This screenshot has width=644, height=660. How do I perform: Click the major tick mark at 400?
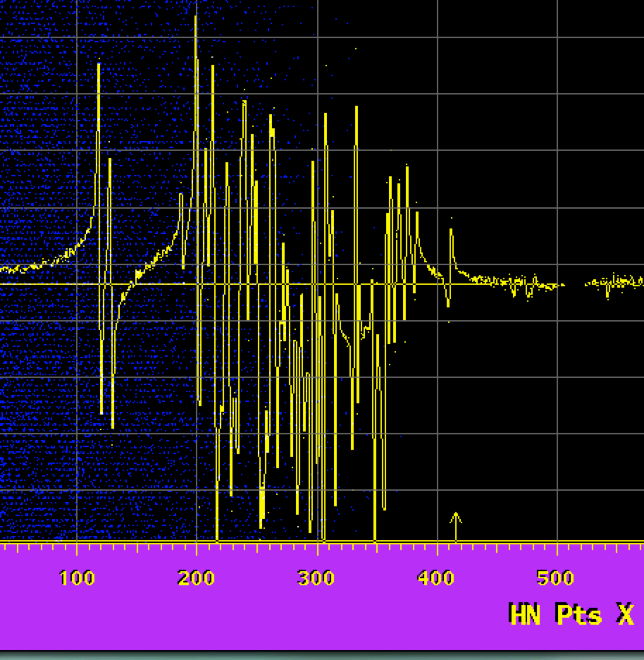(x=438, y=547)
